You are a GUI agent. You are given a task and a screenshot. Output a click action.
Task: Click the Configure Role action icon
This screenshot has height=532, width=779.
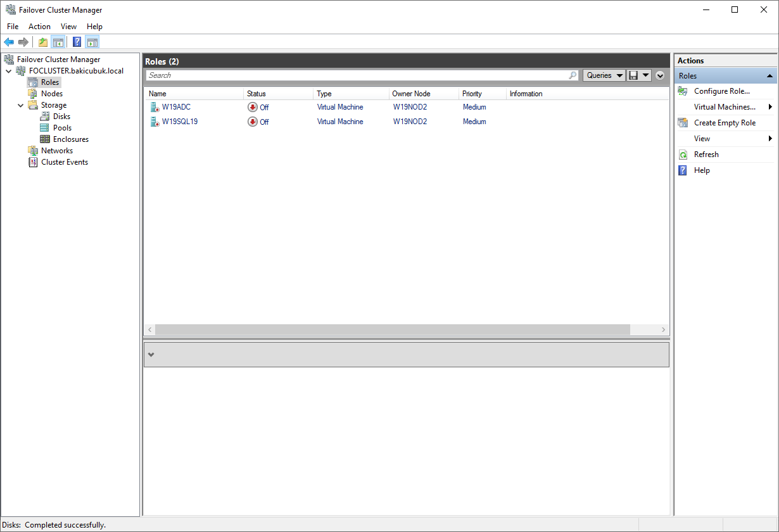683,91
